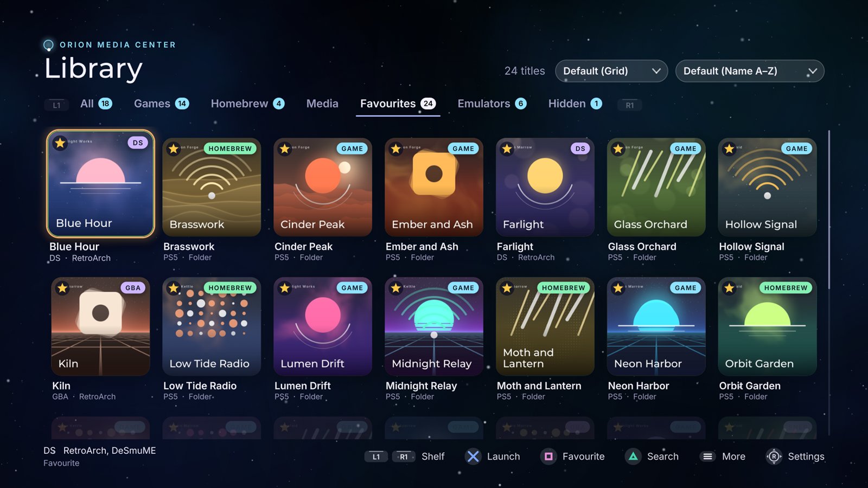The height and width of the screenshot is (488, 868).
Task: Click the Square Favourite icon
Action: click(x=548, y=457)
